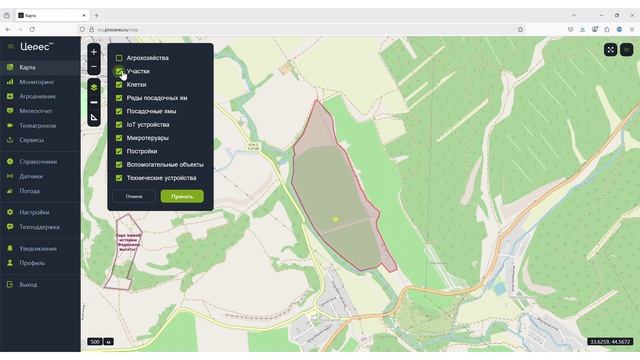Image resolution: width=640 pixels, height=360 pixels.
Task: Click the coordinates readout 33.6259, 44.5672
Action: coord(610,342)
